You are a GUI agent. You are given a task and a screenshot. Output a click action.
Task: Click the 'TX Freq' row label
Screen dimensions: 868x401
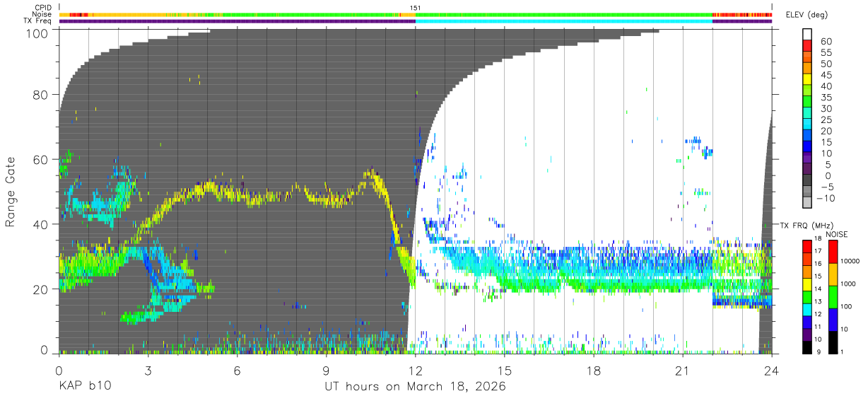click(38, 21)
